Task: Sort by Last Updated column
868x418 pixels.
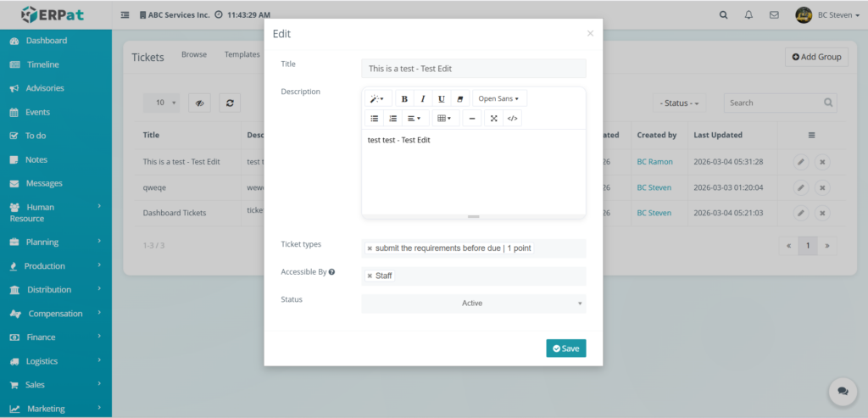Action: (x=718, y=135)
